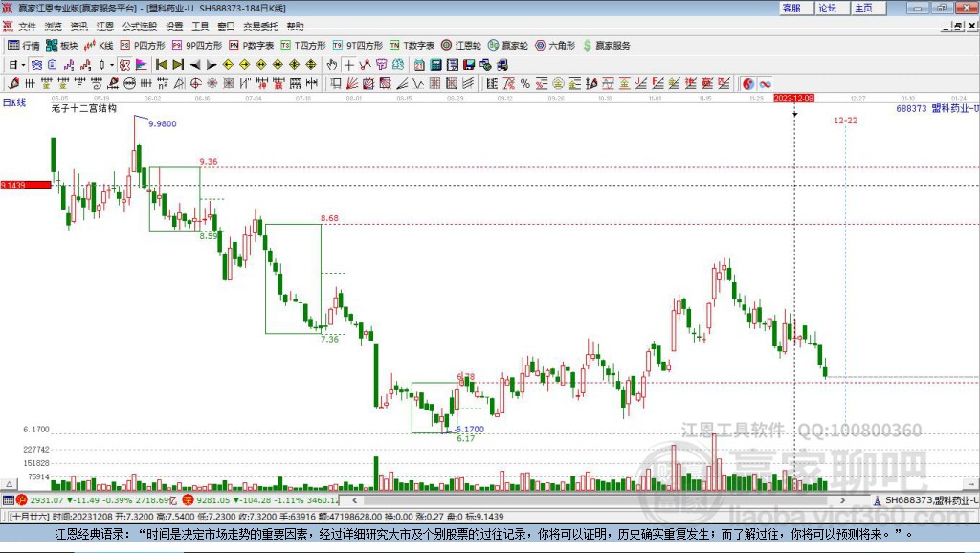
Task: Click the truck icon in toolbar
Action: pos(501,65)
